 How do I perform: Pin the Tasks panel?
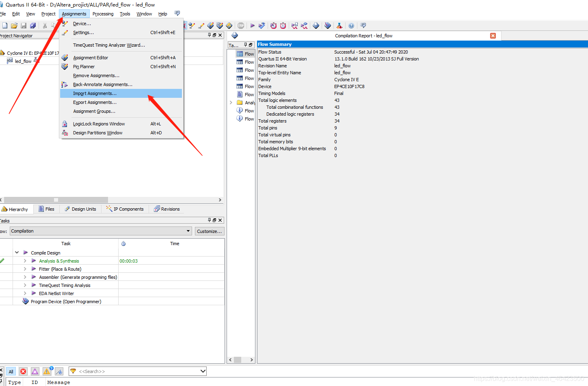[x=210, y=220]
